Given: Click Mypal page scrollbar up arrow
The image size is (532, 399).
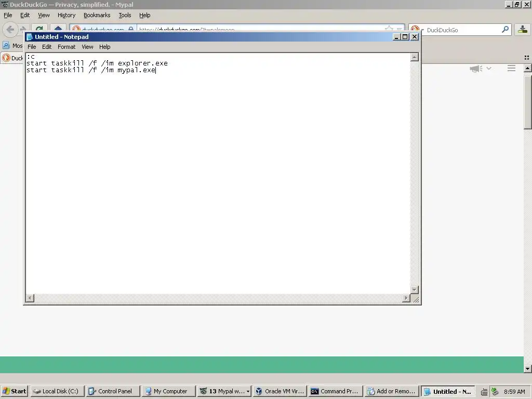Looking at the screenshot, I should [527, 68].
